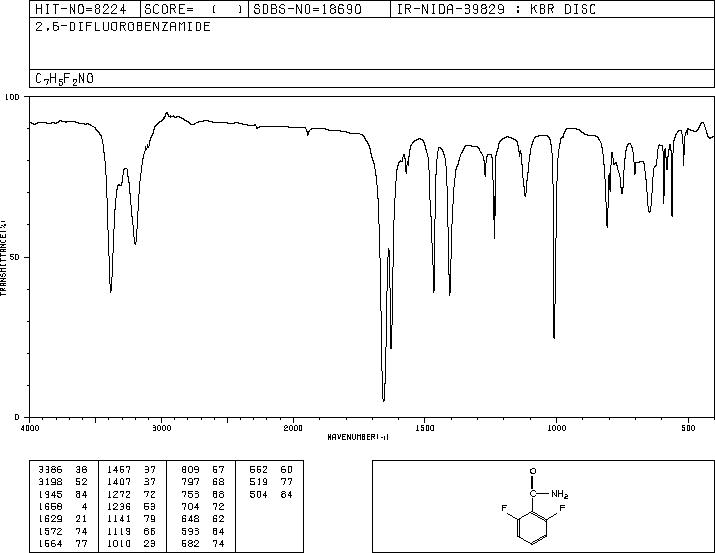Select the IR-NIDA-39829 : KBR DISC label
715x553 pixels.
pyautogui.click(x=496, y=10)
